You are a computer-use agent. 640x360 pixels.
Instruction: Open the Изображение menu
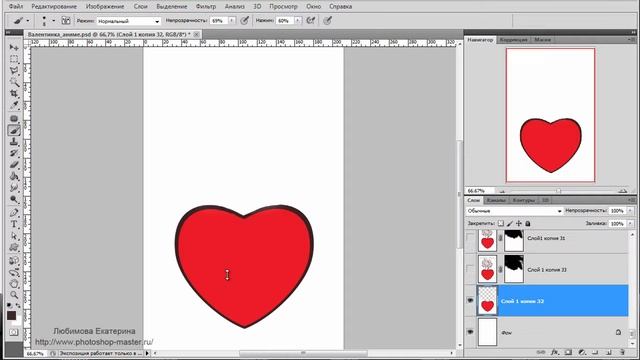(105, 7)
